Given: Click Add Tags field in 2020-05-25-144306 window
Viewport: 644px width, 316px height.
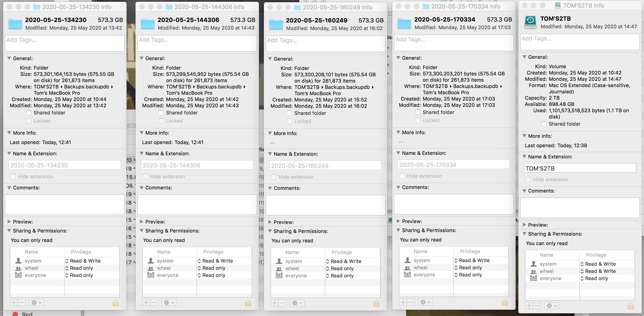Looking at the screenshot, I should [x=197, y=43].
